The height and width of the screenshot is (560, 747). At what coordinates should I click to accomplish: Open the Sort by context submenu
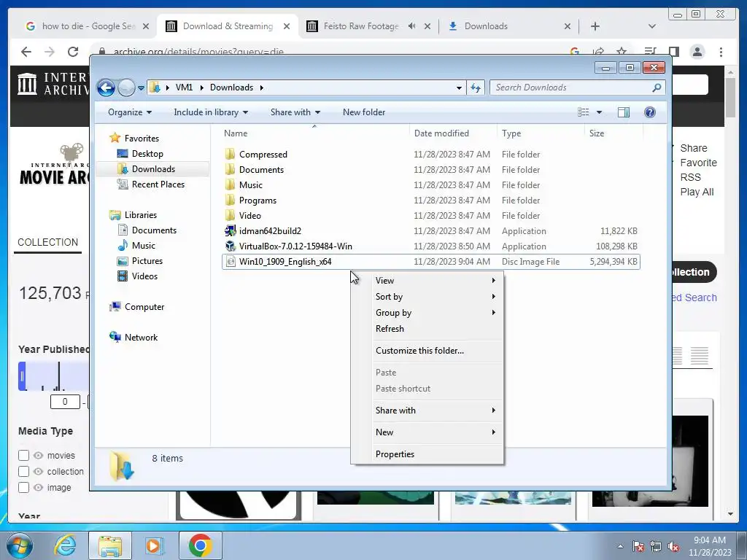point(427,297)
